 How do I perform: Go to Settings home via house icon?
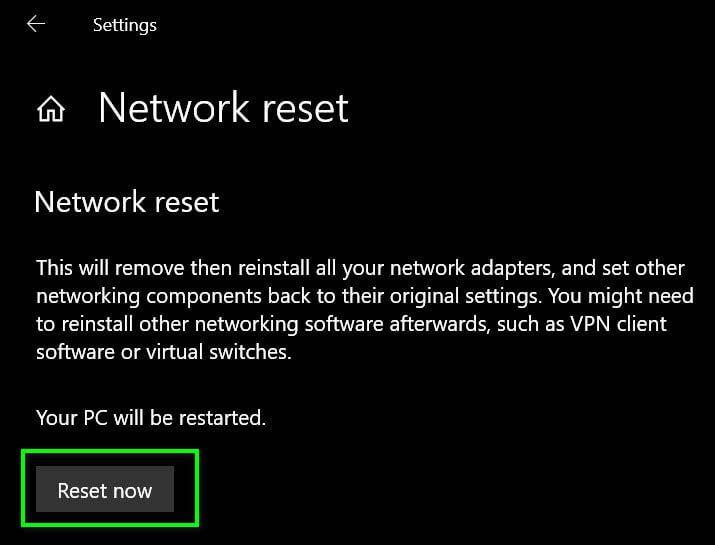(51, 109)
